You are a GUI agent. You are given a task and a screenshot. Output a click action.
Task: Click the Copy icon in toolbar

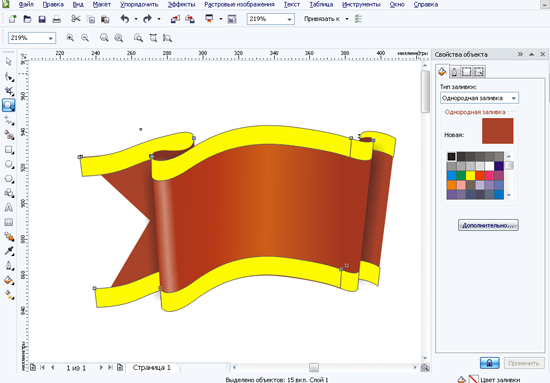point(90,19)
